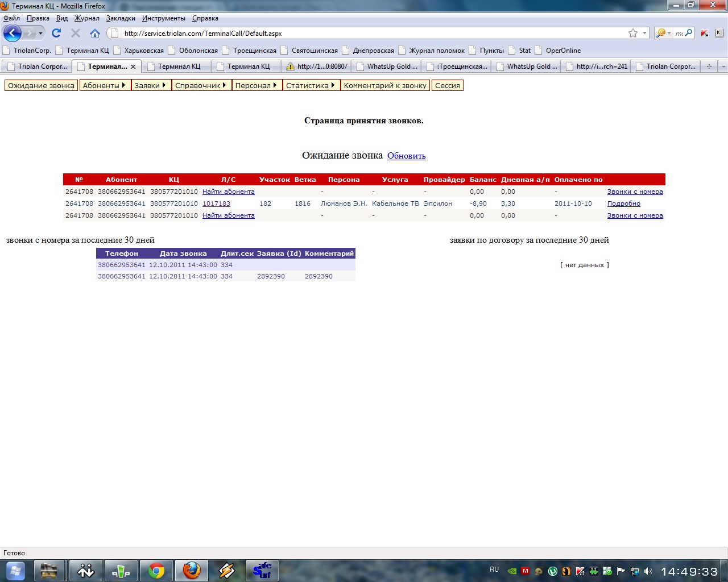Click the Сессия button
728x582 pixels.
click(x=448, y=85)
